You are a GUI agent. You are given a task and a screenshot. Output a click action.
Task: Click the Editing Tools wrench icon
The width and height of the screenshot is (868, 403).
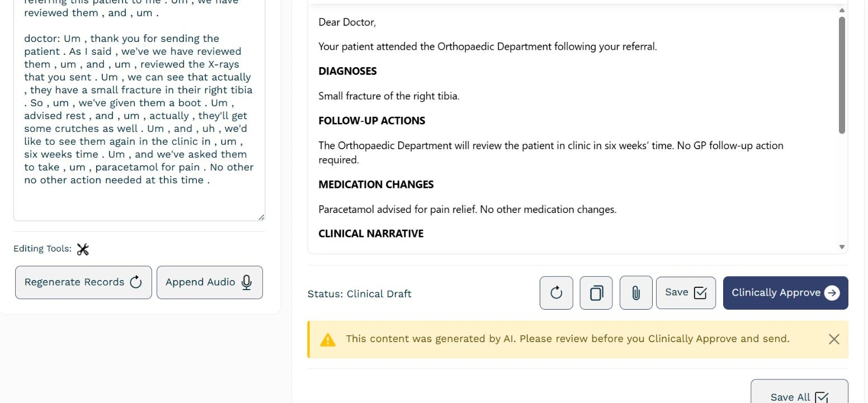83,249
